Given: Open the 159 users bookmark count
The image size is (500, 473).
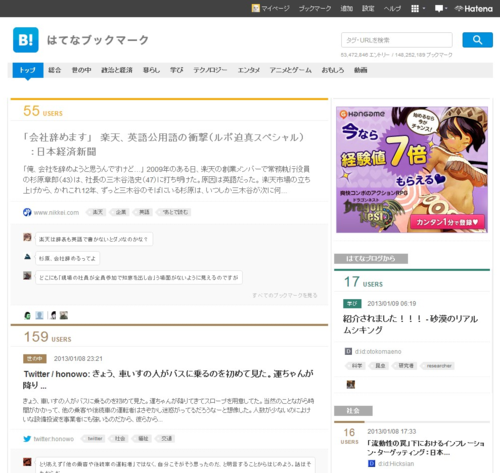Looking at the screenshot, I should [x=47, y=337].
